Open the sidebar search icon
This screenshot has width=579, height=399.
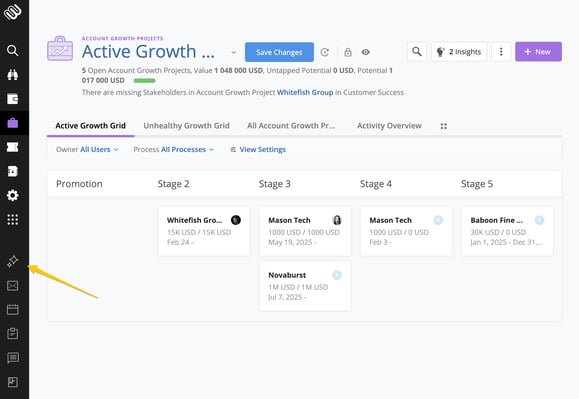pos(13,50)
